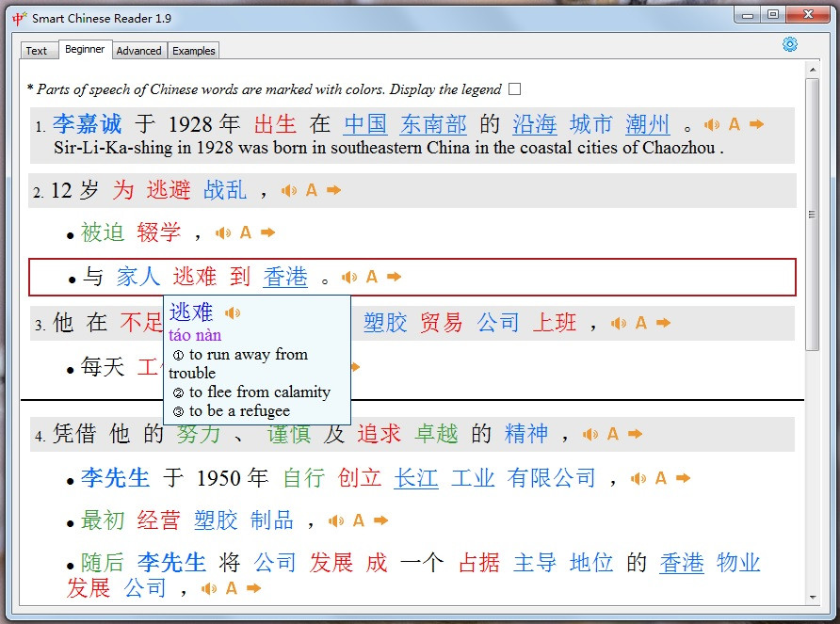Viewport: 840px width, 624px height.
Task: Click the name 李嘉诚 in sentence 1
Action: click(x=87, y=124)
